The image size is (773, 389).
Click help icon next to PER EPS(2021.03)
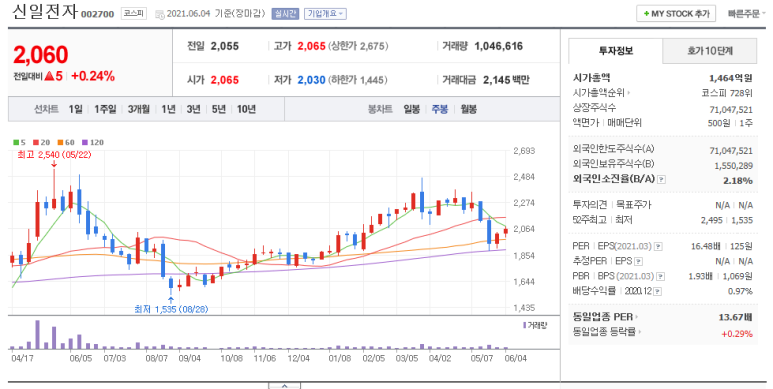pyautogui.click(x=658, y=247)
